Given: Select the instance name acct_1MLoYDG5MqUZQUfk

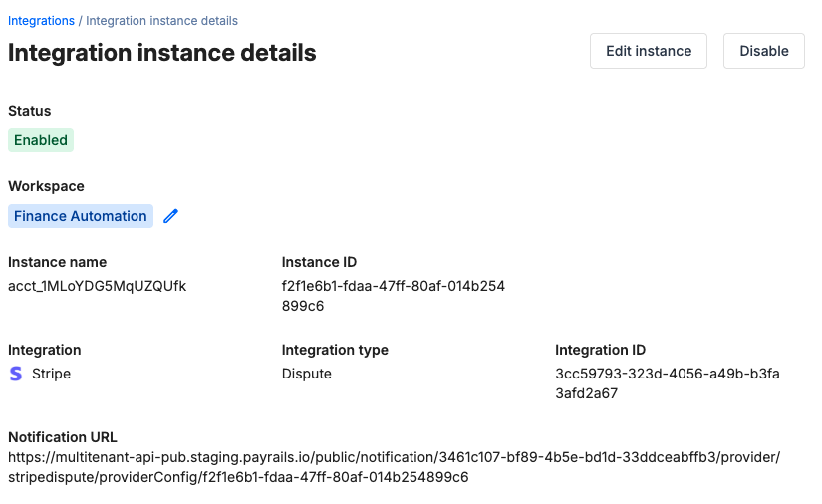Looking at the screenshot, I should click(97, 286).
